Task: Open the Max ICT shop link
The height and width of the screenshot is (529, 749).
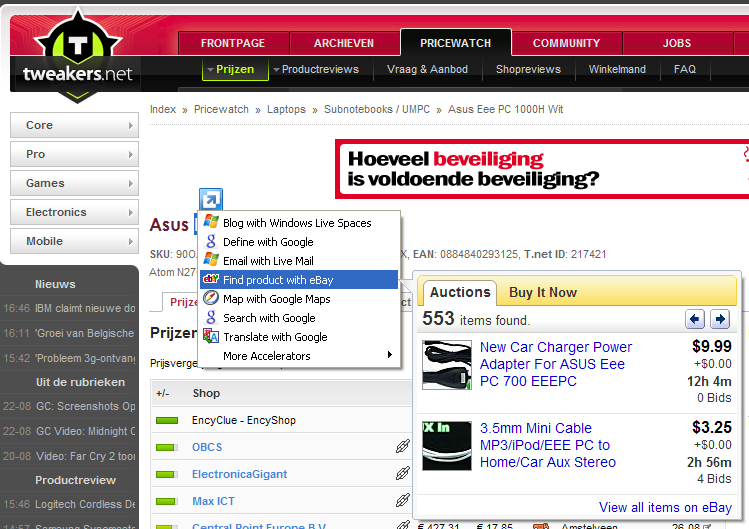Action: 213,501
